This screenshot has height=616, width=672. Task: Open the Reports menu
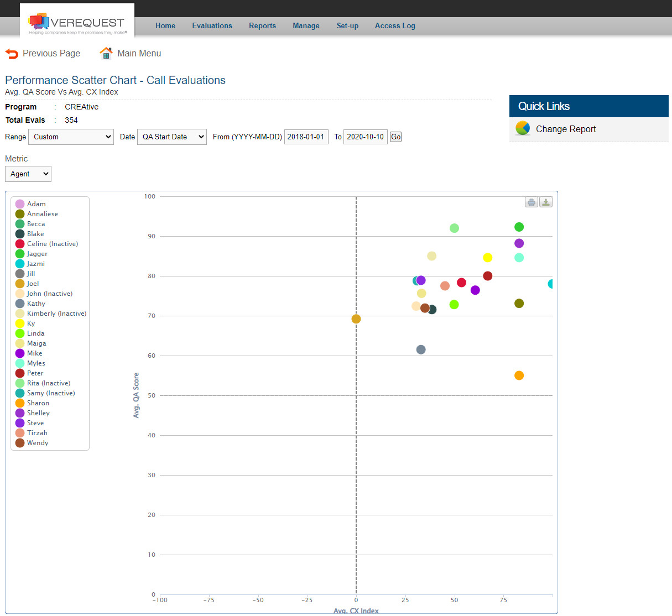262,25
